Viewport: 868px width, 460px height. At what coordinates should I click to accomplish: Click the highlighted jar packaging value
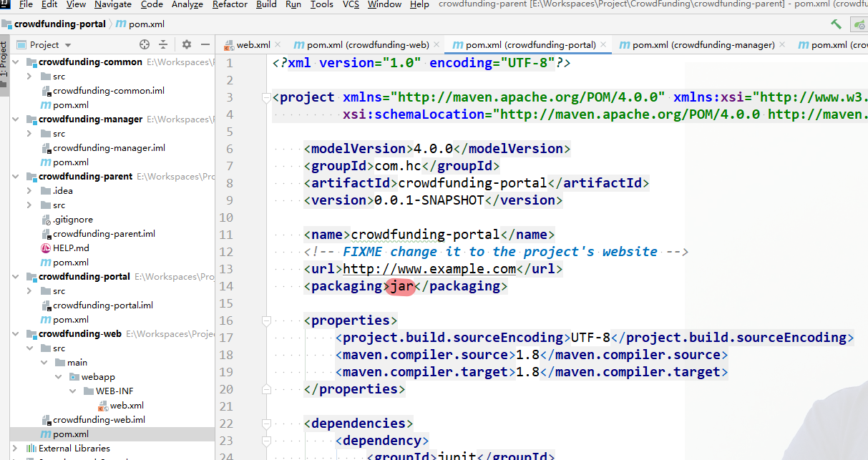point(401,286)
